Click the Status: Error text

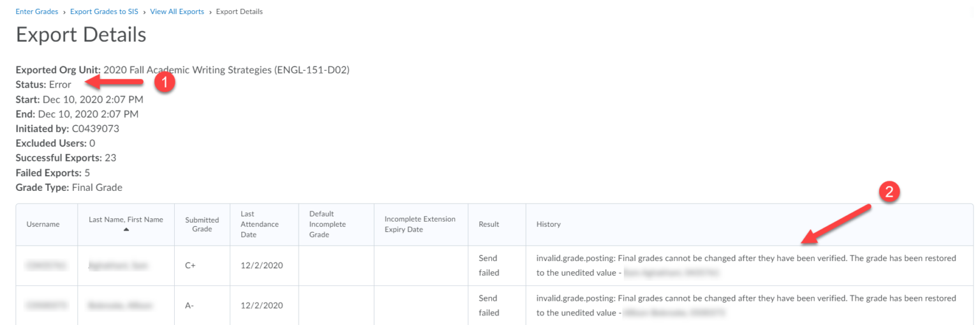pyautogui.click(x=43, y=84)
